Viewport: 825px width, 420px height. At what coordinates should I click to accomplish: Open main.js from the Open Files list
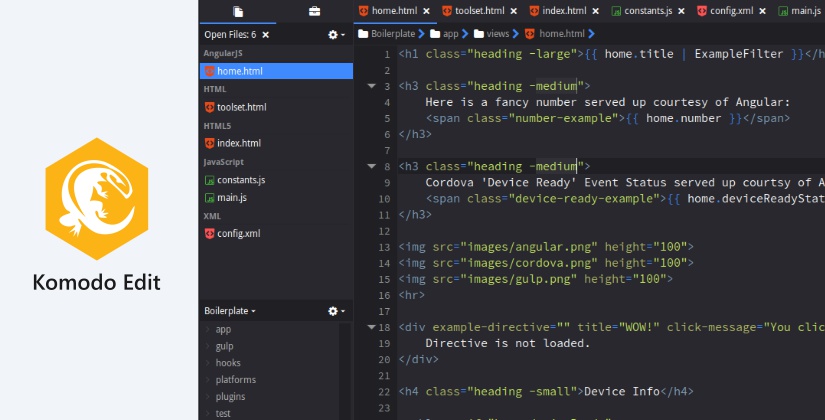pos(231,198)
